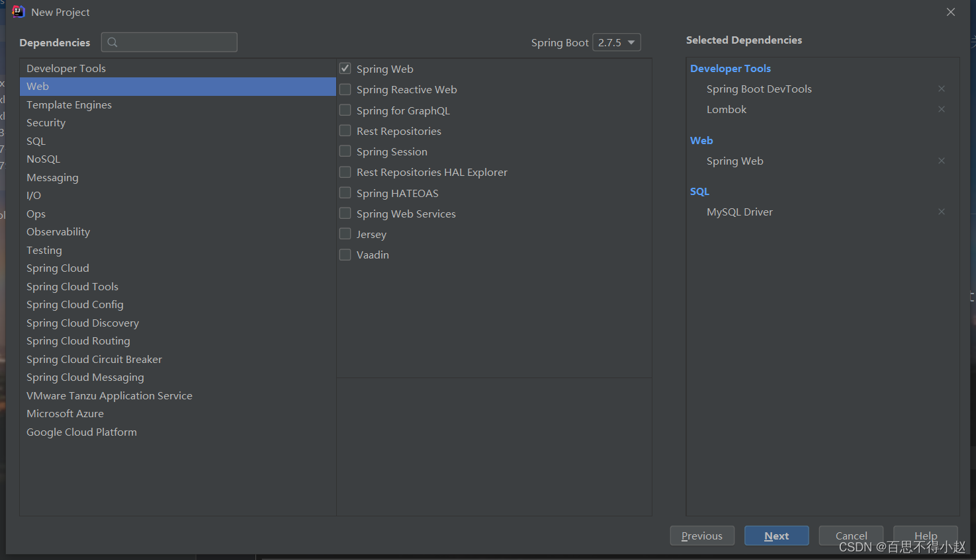Viewport: 976px width, 560px height.
Task: Select the Spring Cloud category
Action: pyautogui.click(x=178, y=268)
